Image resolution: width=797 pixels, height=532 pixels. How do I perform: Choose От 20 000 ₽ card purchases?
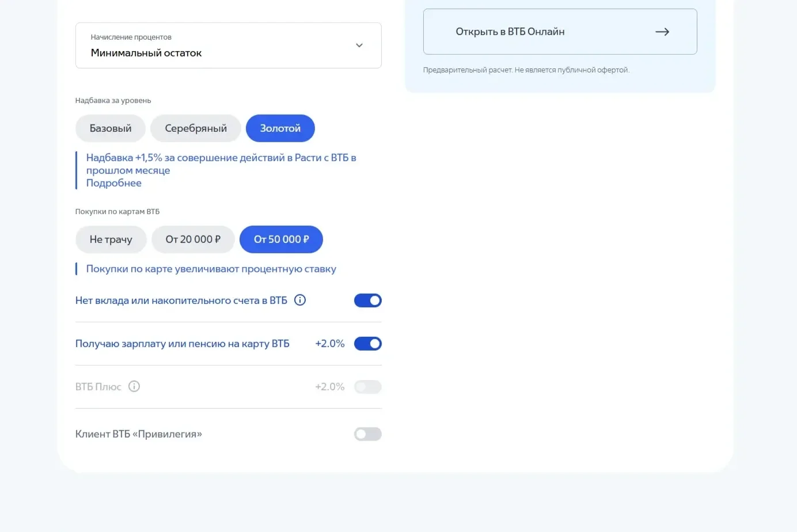click(x=193, y=240)
